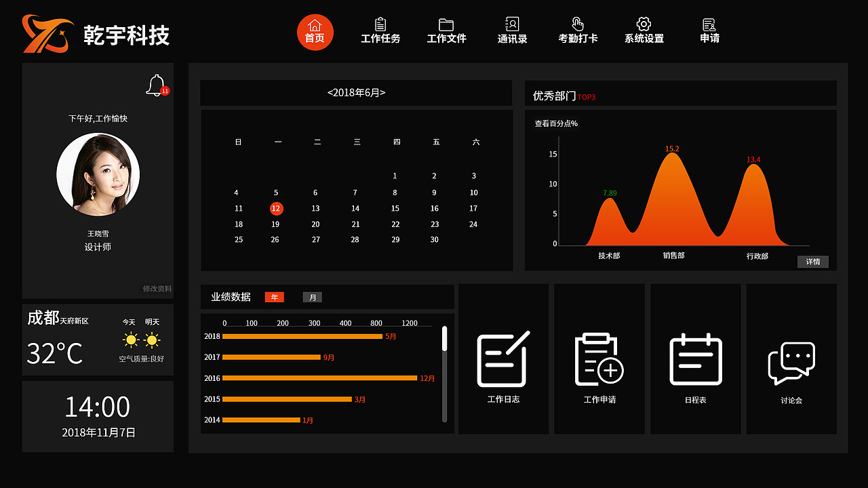Select the 通讯录 contacts icon

coord(512,31)
